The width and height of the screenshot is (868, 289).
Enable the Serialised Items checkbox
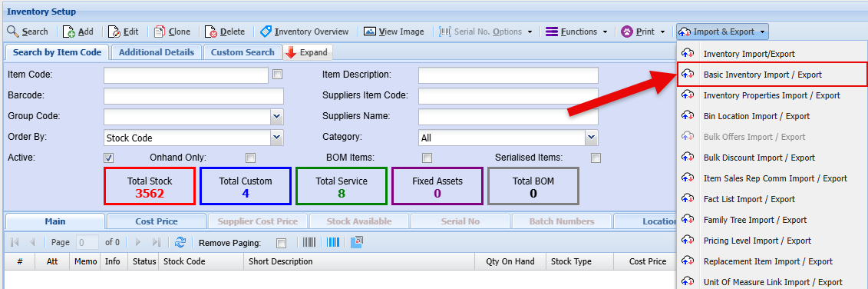596,158
